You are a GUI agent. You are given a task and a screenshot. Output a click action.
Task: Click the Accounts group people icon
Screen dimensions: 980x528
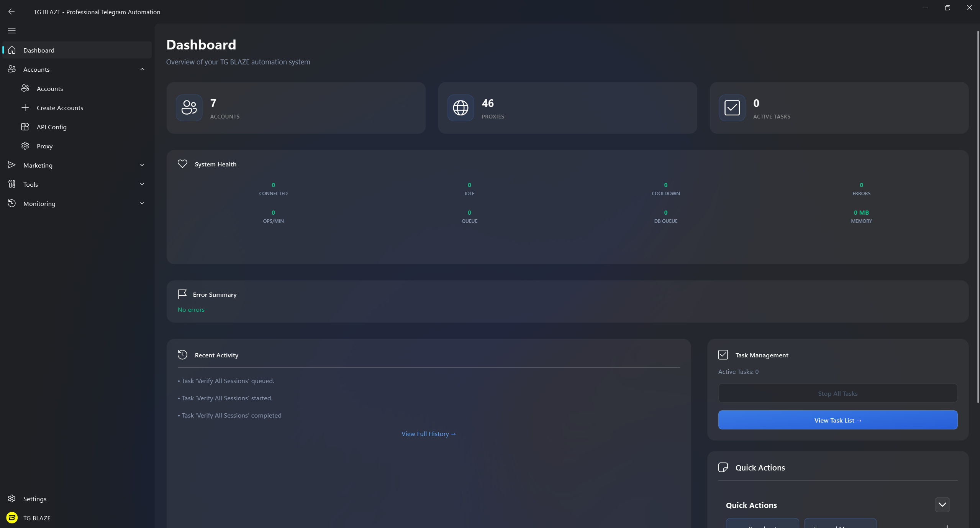[x=12, y=69]
